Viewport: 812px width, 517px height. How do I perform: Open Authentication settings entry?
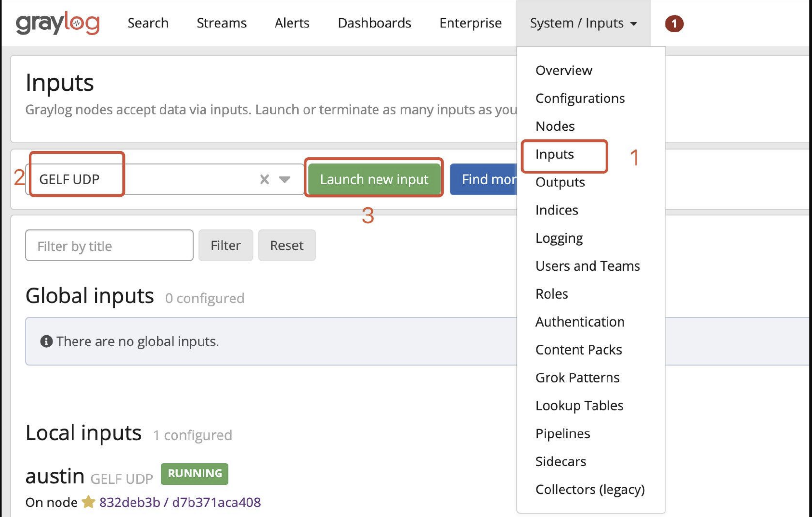pyautogui.click(x=580, y=322)
